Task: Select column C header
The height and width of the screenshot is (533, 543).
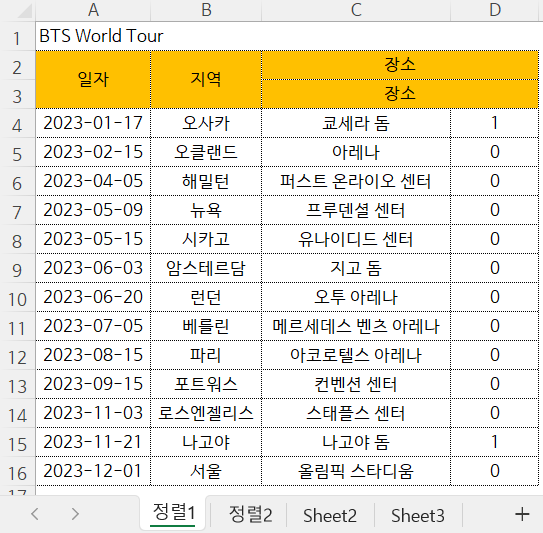Action: pos(356,10)
